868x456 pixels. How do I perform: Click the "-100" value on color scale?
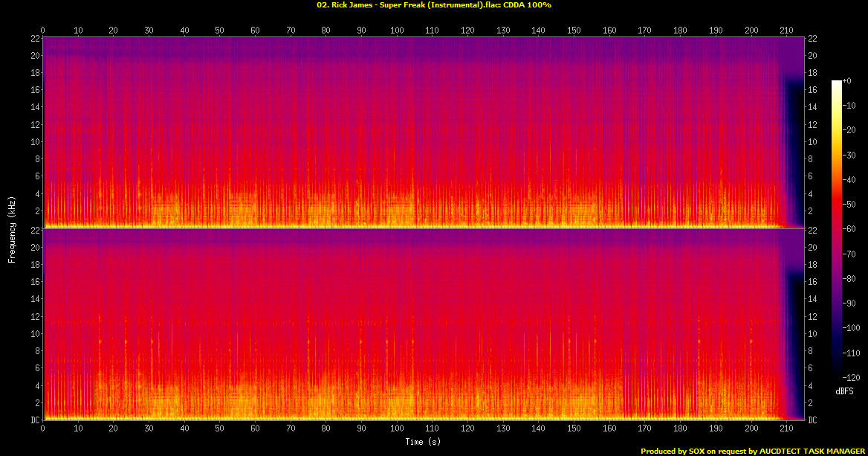click(852, 328)
